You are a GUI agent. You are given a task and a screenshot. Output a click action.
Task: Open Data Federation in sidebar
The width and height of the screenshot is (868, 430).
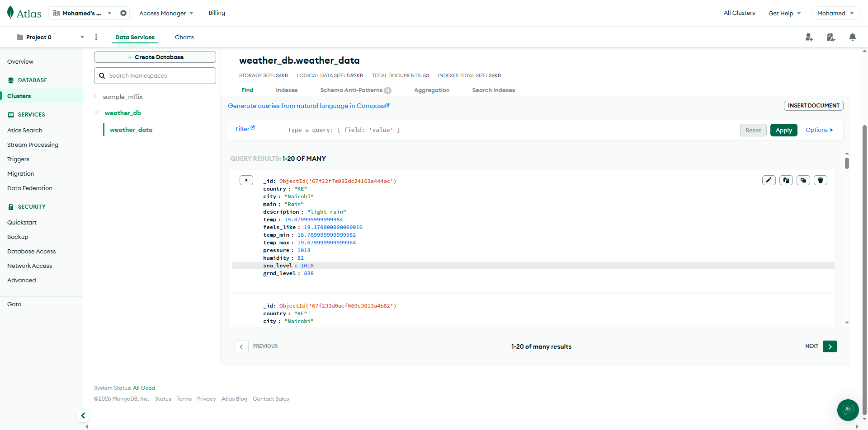pos(30,188)
